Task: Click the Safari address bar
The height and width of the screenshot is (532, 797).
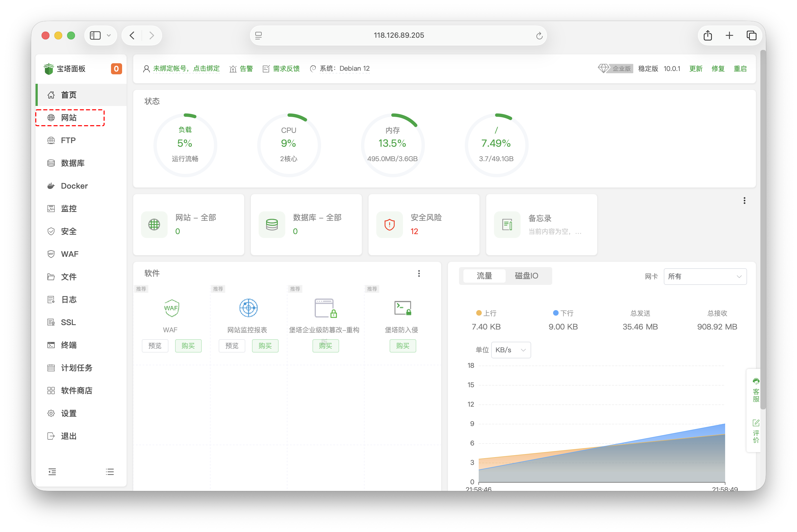Action: pos(398,35)
